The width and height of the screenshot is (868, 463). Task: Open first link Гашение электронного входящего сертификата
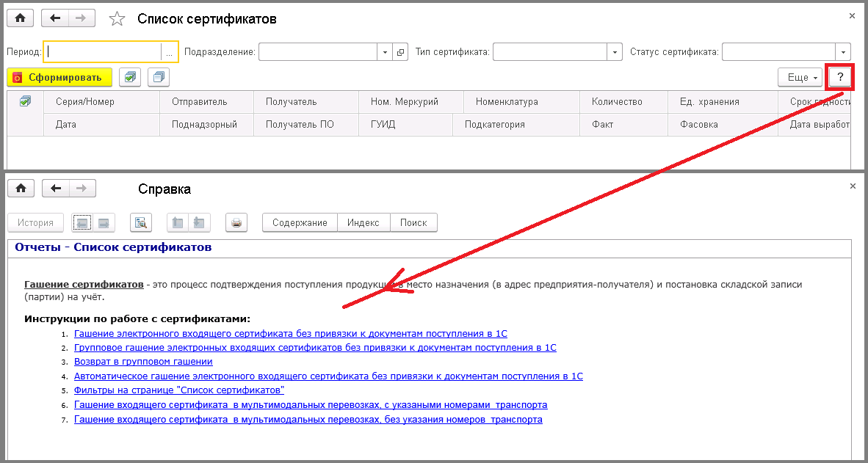click(x=291, y=334)
